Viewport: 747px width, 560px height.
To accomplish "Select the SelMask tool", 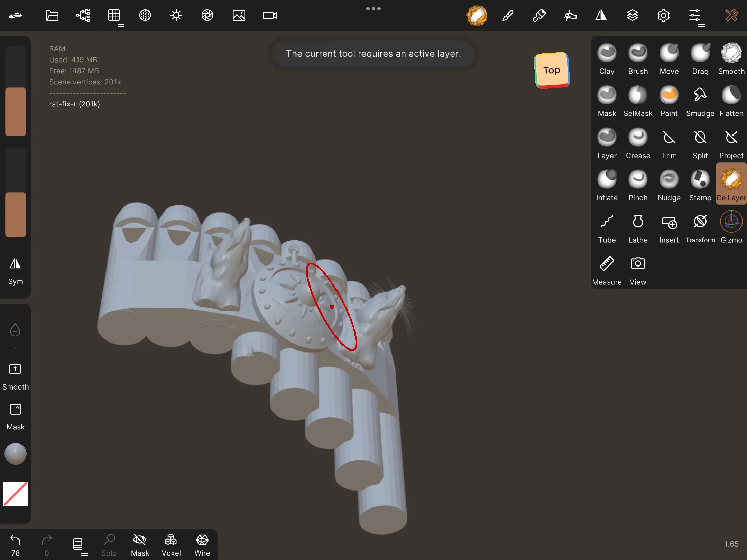I will pyautogui.click(x=638, y=101).
